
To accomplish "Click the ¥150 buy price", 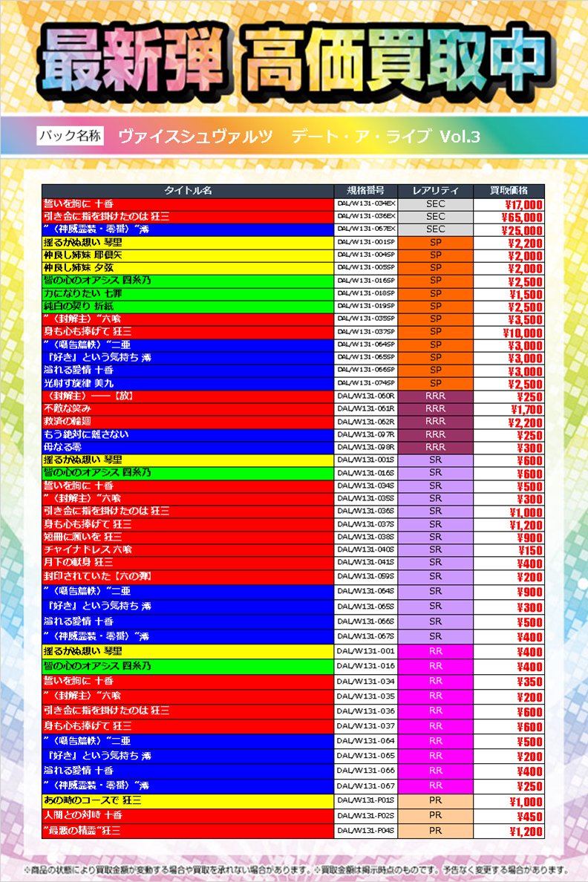I will point(530,551).
